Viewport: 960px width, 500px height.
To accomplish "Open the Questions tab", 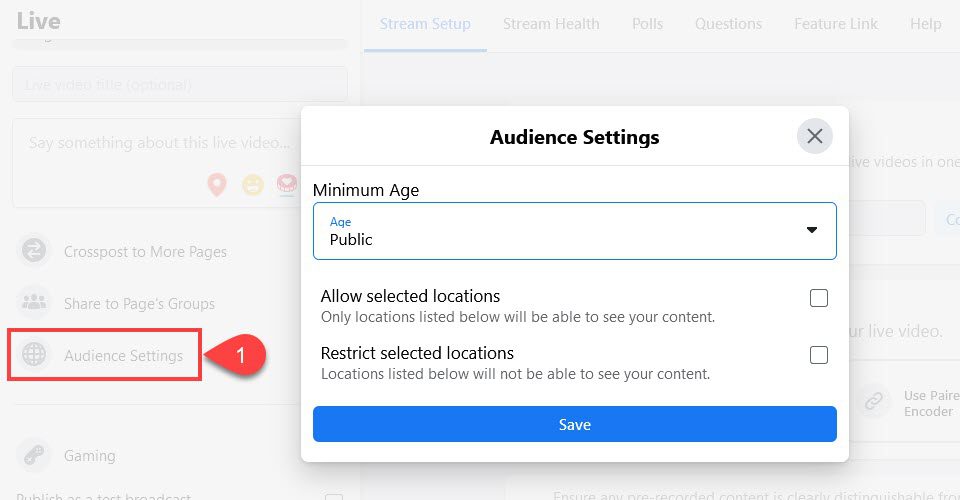I will click(x=728, y=24).
